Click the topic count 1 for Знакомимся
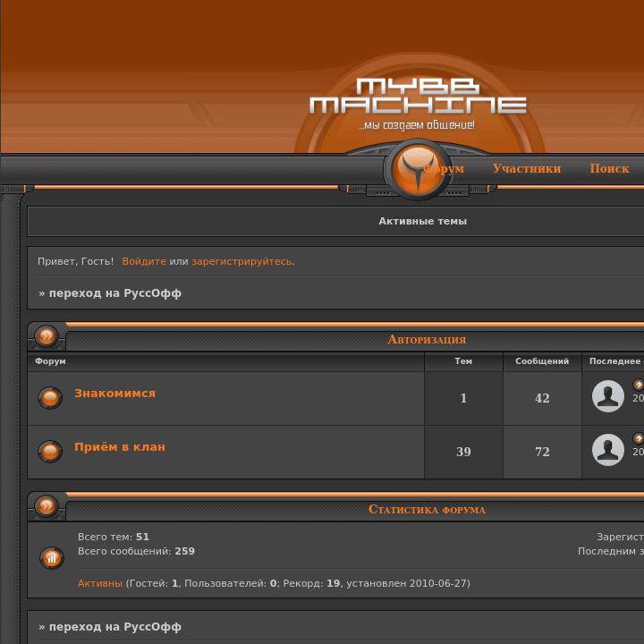Viewport: 644px width, 644px height. point(463,398)
